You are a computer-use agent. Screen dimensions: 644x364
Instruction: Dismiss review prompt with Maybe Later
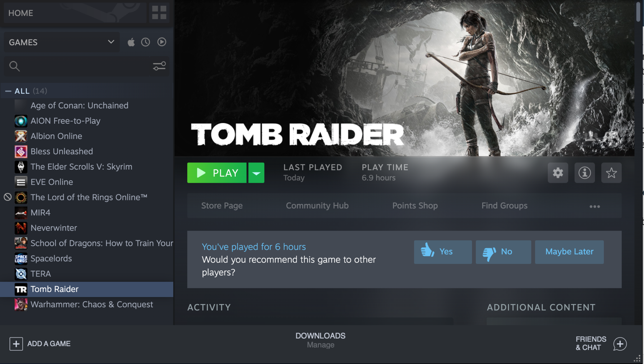[x=570, y=252]
